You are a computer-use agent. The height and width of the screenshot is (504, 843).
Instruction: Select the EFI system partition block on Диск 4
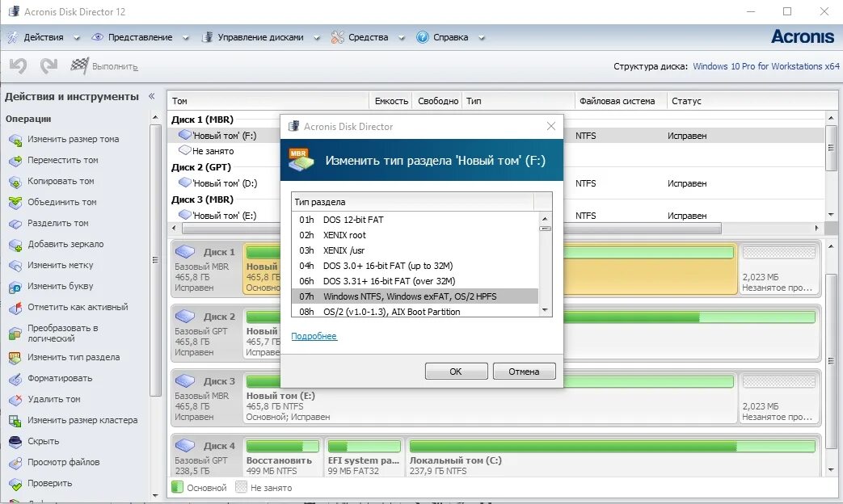tap(364, 457)
